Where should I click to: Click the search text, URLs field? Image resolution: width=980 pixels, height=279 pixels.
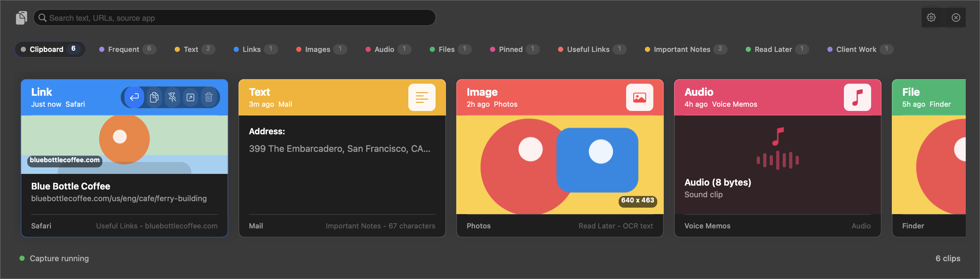(x=234, y=18)
